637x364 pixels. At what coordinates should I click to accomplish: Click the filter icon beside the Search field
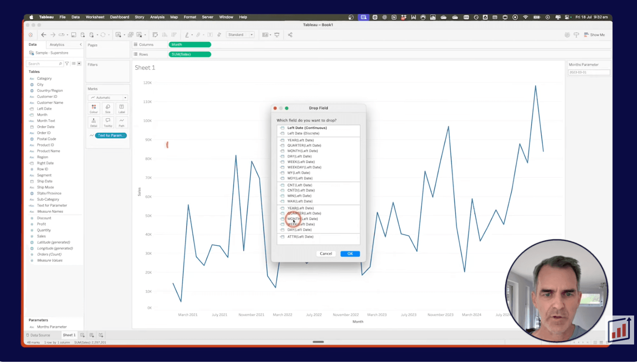point(67,64)
